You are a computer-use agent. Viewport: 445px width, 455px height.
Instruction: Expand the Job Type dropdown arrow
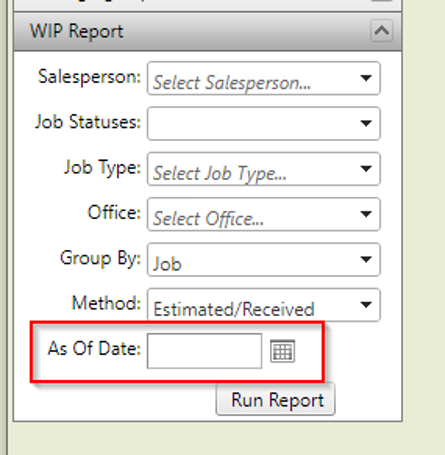coord(366,169)
